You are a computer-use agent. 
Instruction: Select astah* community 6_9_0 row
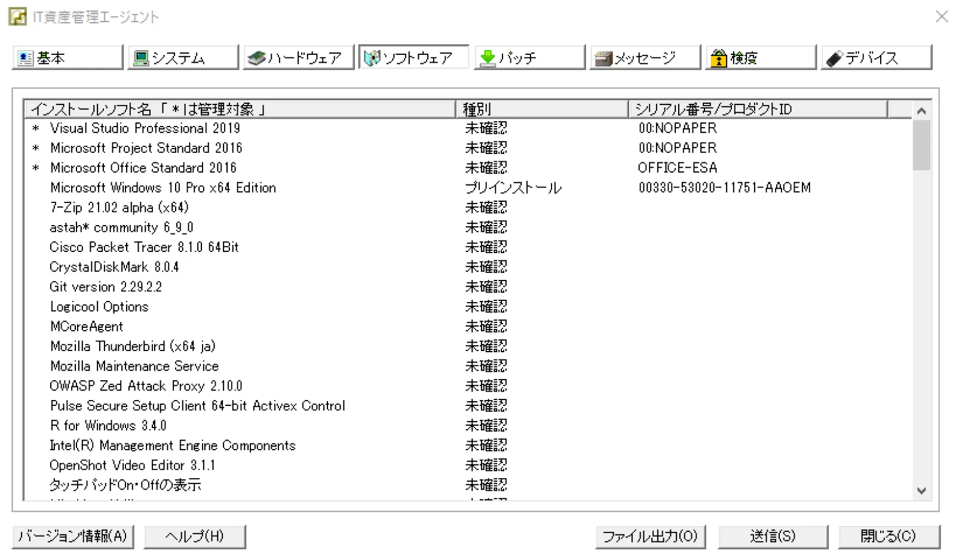click(468, 227)
